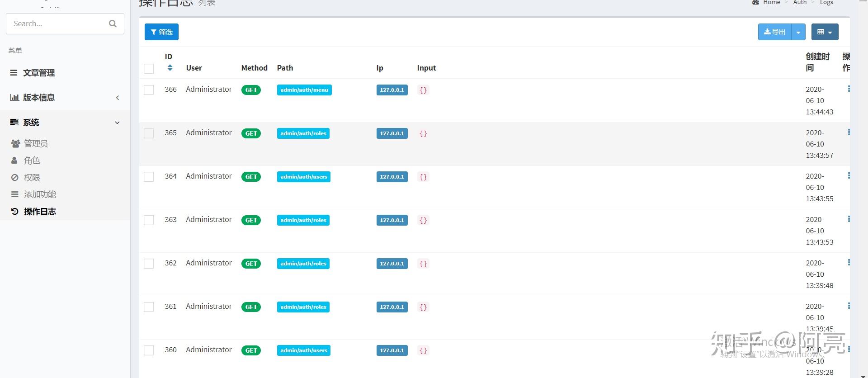868x378 pixels.
Task: Go to Auth via breadcrumb
Action: (800, 2)
